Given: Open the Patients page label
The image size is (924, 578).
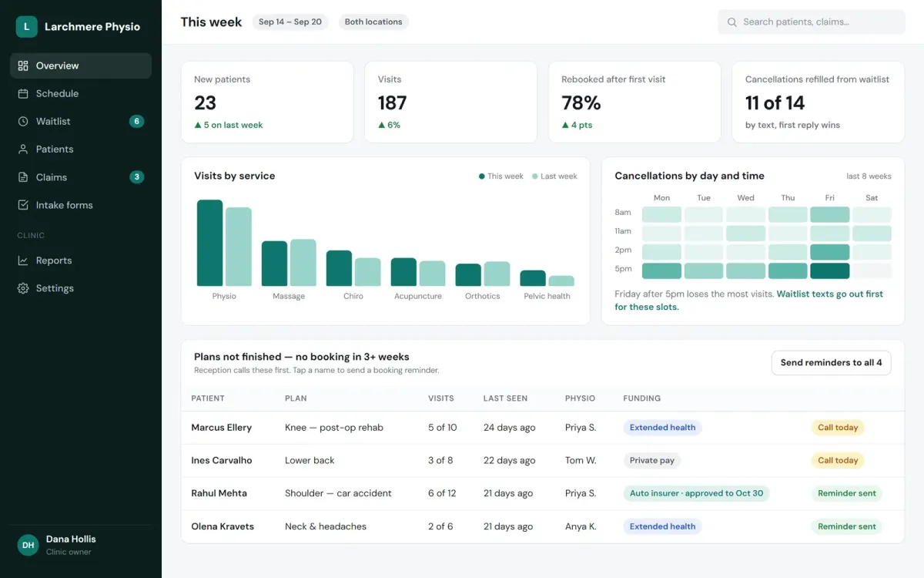Looking at the screenshot, I should [55, 149].
